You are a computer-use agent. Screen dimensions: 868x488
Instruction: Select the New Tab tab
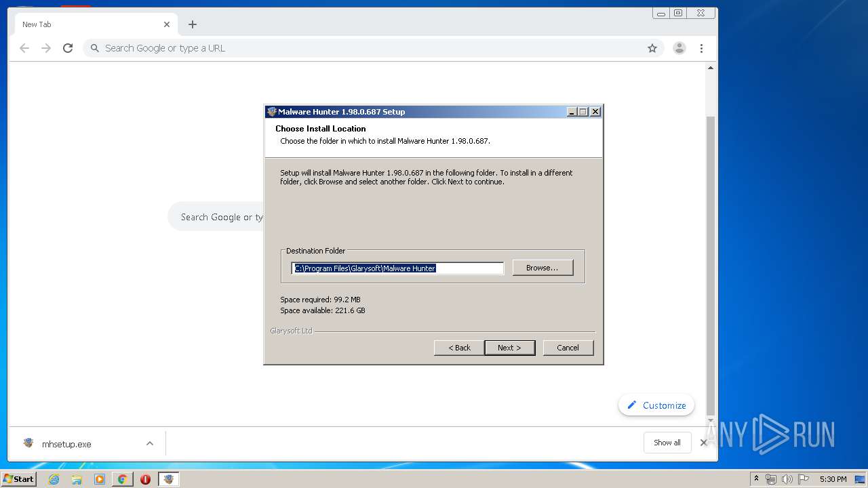(96, 24)
